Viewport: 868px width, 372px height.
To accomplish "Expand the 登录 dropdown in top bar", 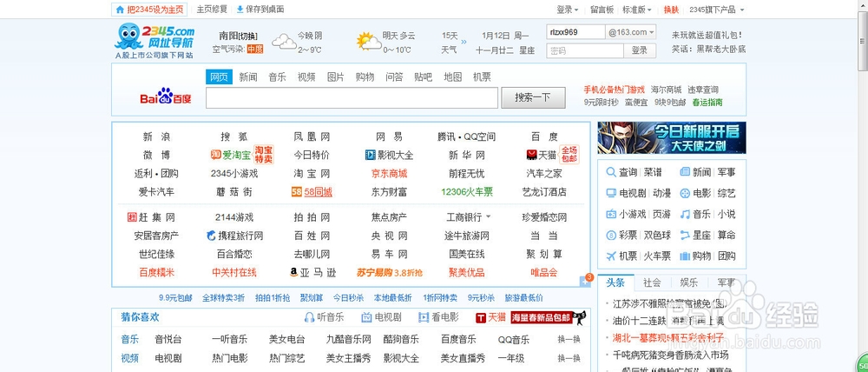I will [x=568, y=10].
